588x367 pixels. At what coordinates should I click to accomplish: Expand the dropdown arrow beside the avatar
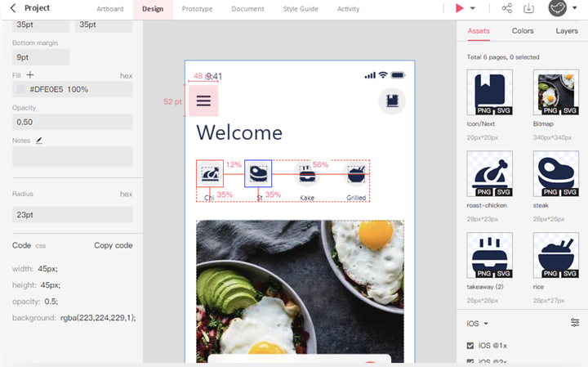[x=574, y=8]
